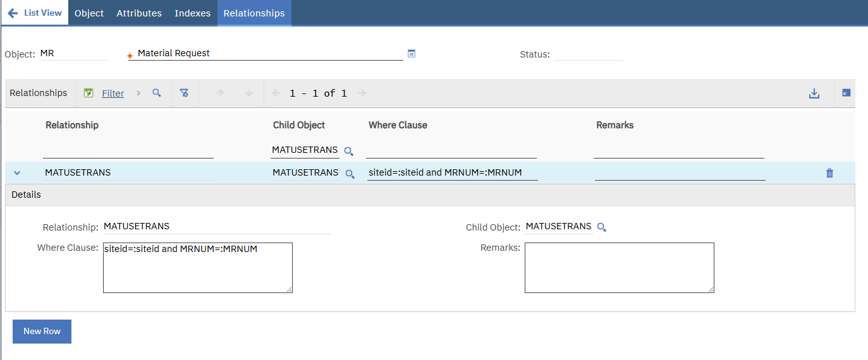
Task: Collapse the MATUSETRANS row details chevron
Action: click(x=17, y=173)
